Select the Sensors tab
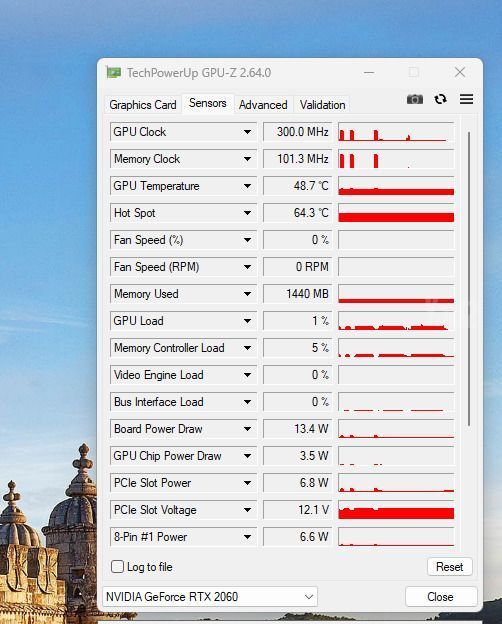This screenshot has height=624, width=502. (x=207, y=103)
